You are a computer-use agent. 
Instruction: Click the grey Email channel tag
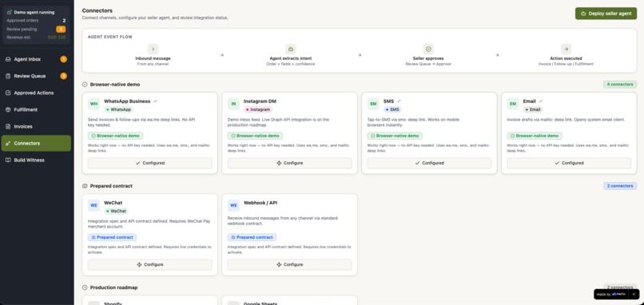[533, 109]
